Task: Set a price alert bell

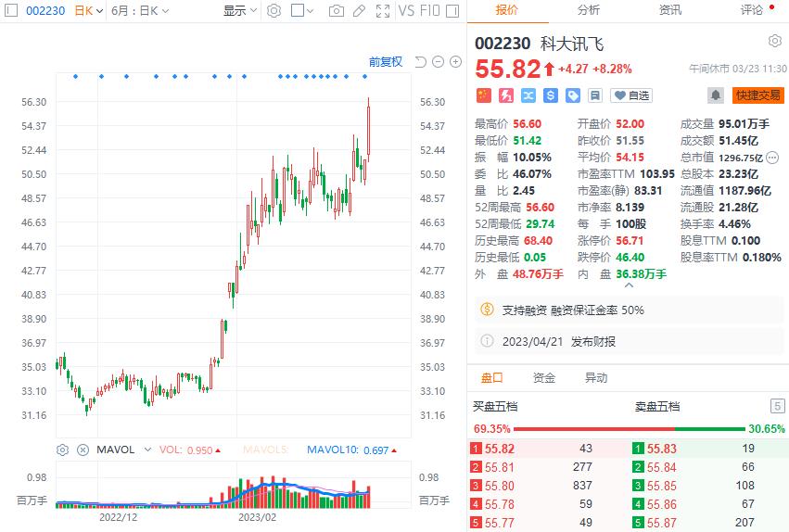Action: tap(716, 95)
